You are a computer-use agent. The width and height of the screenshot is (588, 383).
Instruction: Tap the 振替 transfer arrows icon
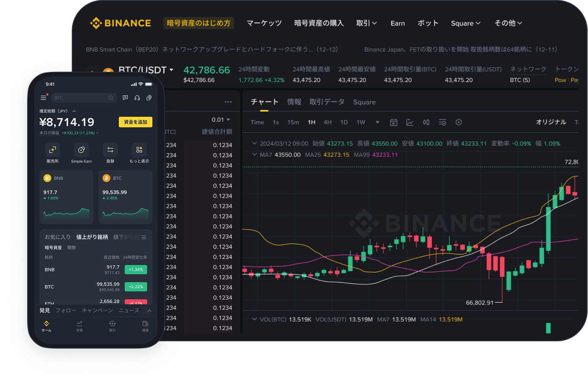(110, 150)
